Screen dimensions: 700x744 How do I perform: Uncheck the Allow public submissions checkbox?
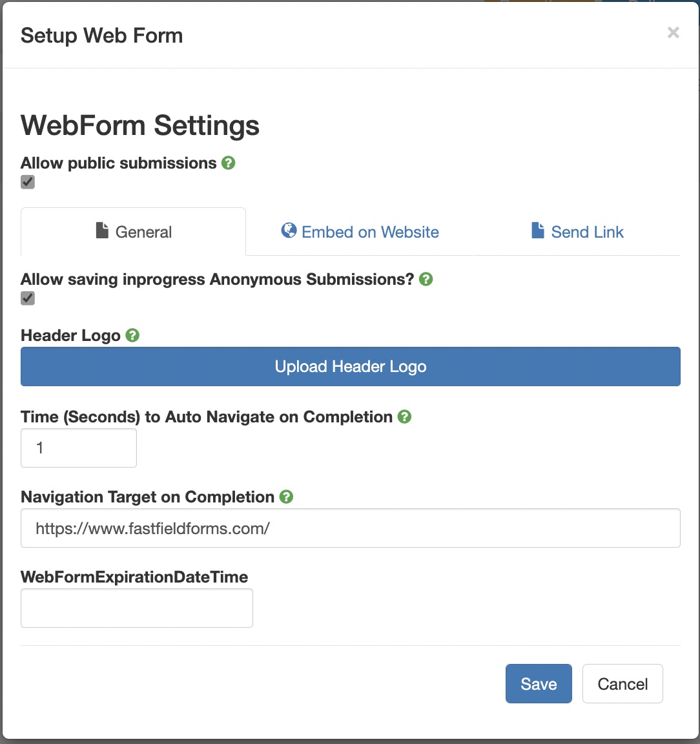(28, 182)
